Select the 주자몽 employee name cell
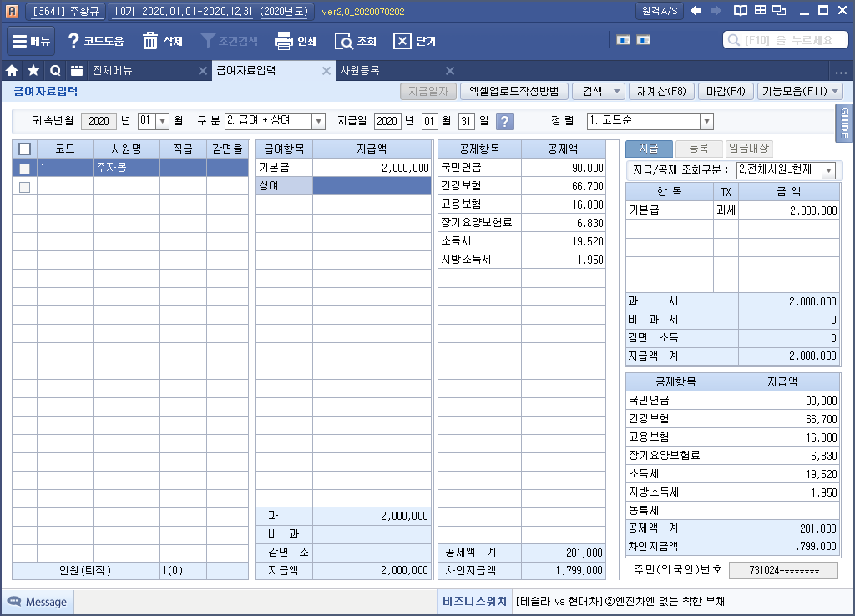Screen dimensions: 855x616 127,168
